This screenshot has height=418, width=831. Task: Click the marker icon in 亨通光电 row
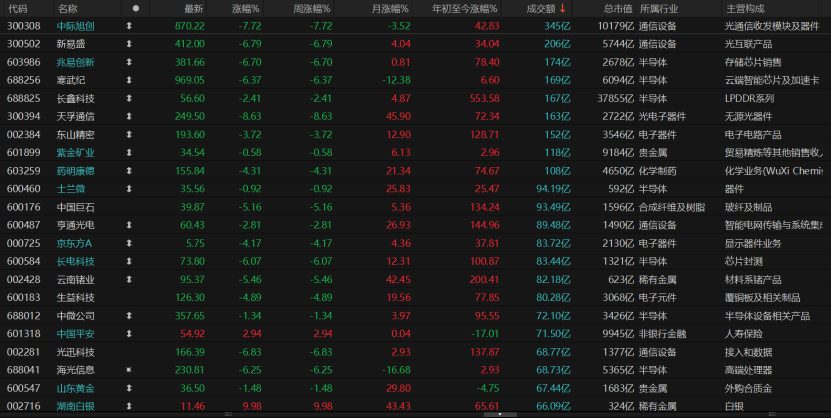tap(129, 225)
